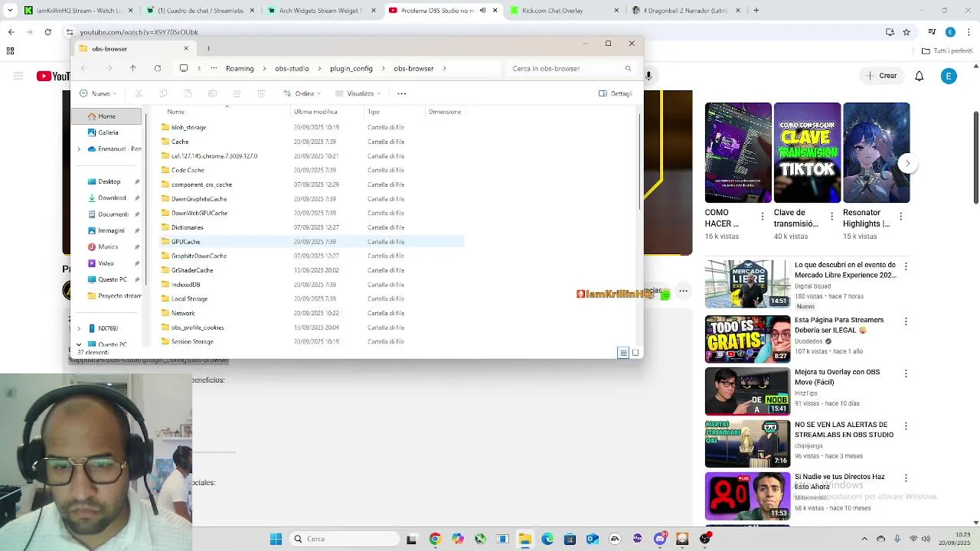980x551 pixels.
Task: Select the Code Cache folder
Action: 188,170
